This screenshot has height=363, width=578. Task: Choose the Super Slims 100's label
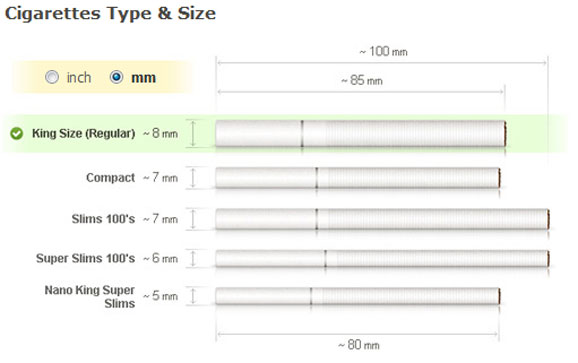[x=86, y=258]
